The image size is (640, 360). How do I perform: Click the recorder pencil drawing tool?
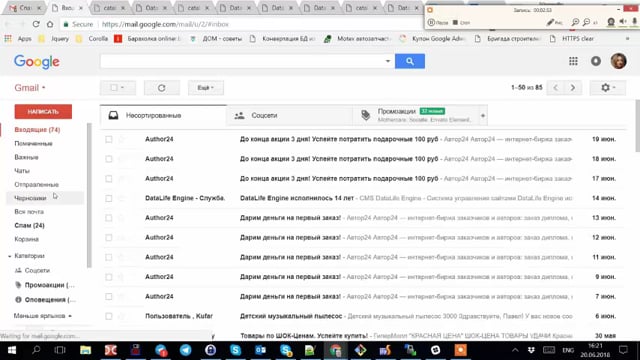554,22
